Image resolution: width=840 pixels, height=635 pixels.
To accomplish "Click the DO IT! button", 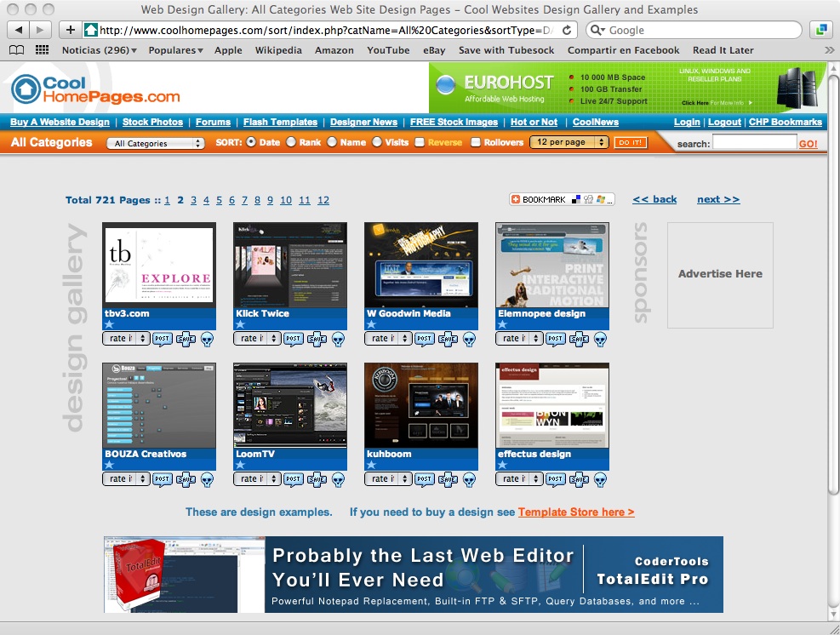I will 631,142.
